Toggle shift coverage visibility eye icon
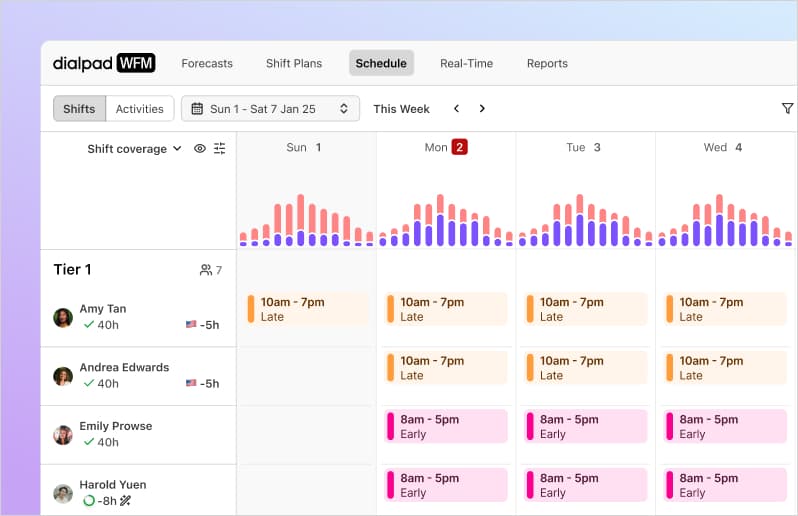This screenshot has width=798, height=516. click(200, 149)
